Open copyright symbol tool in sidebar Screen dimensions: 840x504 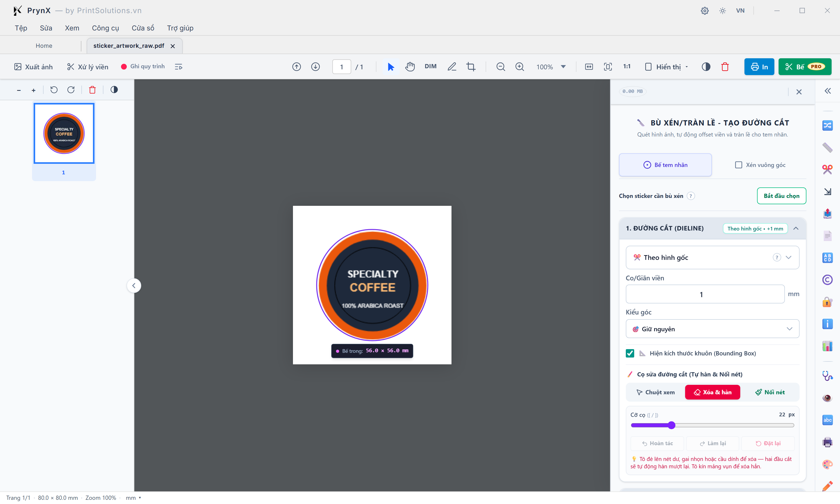tap(827, 280)
